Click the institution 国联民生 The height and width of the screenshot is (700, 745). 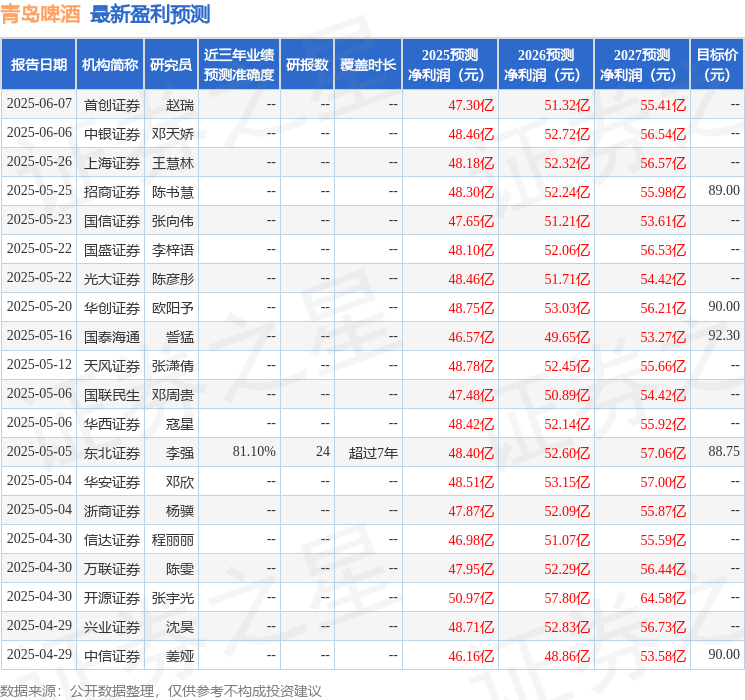pyautogui.click(x=112, y=394)
